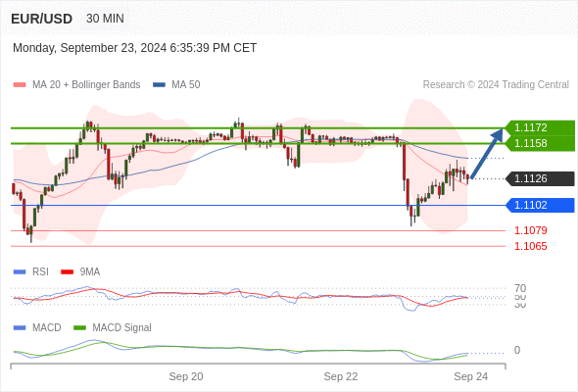Click the red 9MA legend swatch

click(67, 272)
